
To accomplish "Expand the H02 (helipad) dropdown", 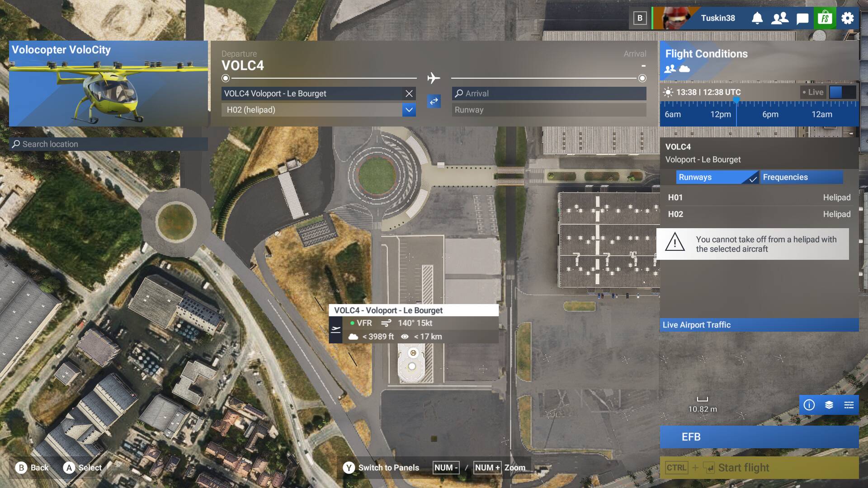I will [x=409, y=110].
